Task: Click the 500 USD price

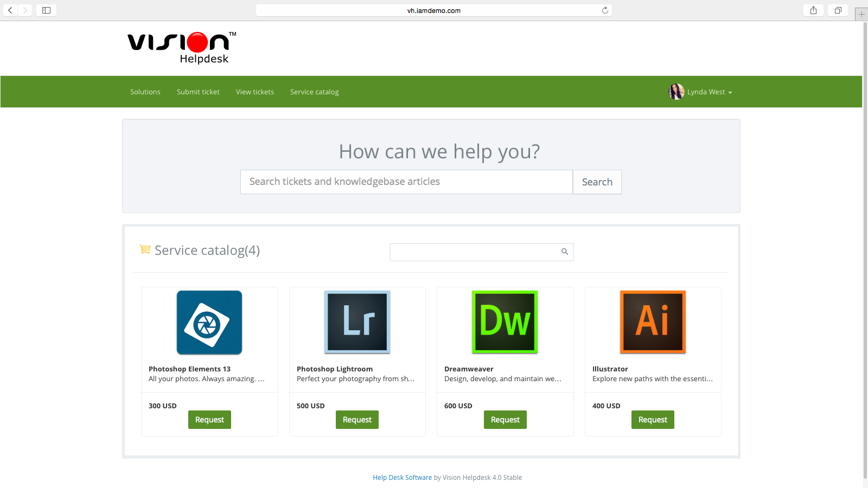Action: (x=311, y=406)
